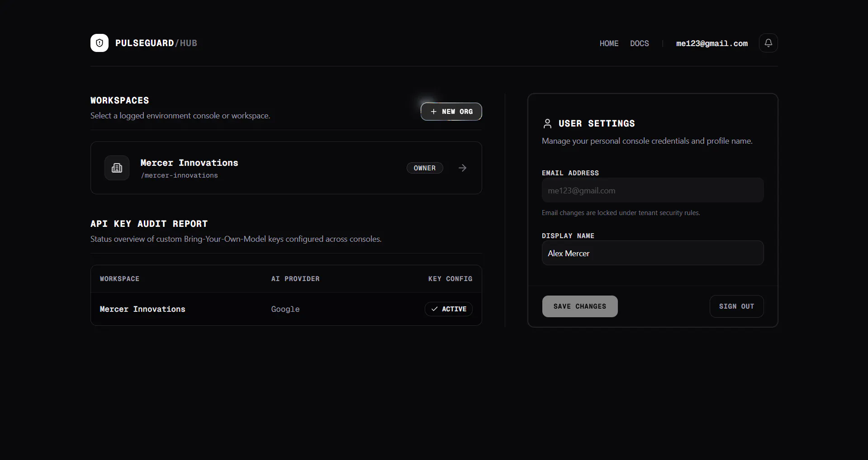Click the PULSEGUARD/HUB brand text
Image resolution: width=868 pixels, height=460 pixels.
[156, 43]
